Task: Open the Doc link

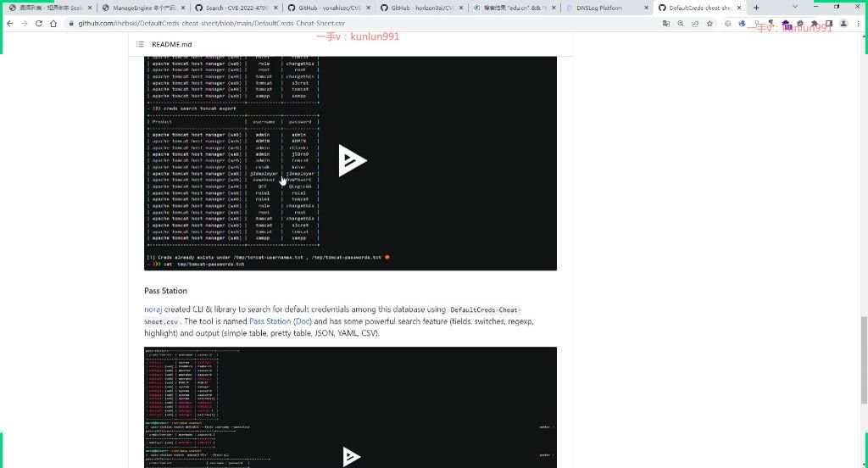Action: click(303, 321)
